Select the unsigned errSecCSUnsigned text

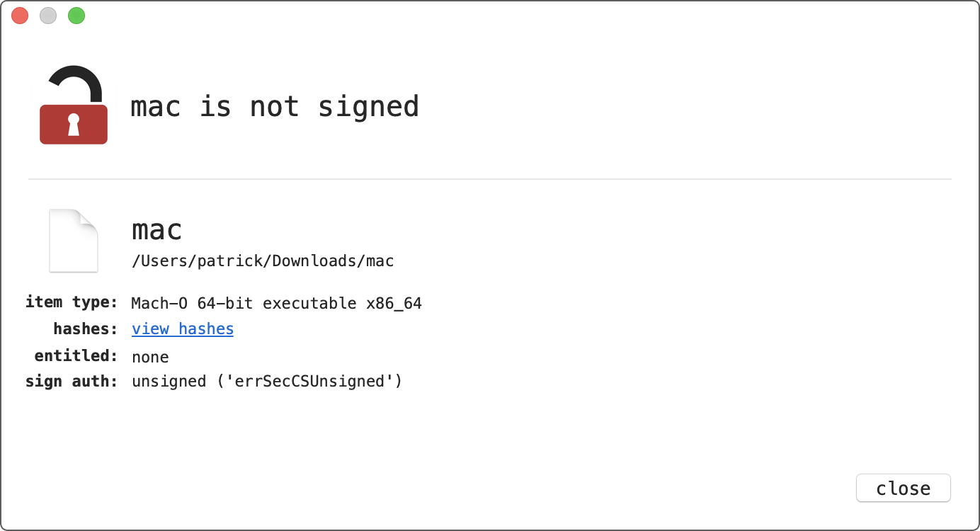click(267, 382)
